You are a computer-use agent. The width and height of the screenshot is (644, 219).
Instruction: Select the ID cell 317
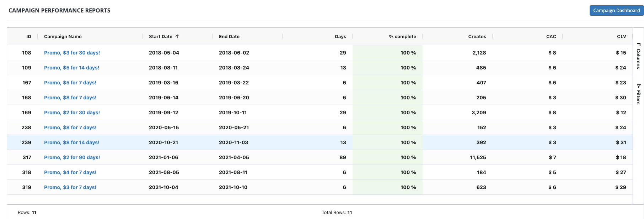(x=27, y=157)
